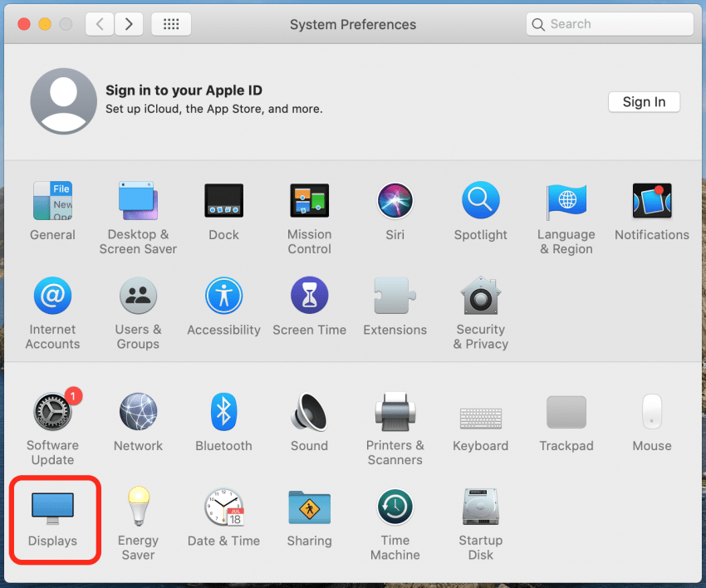Open Language & Region preferences
The image size is (706, 588).
click(x=566, y=200)
